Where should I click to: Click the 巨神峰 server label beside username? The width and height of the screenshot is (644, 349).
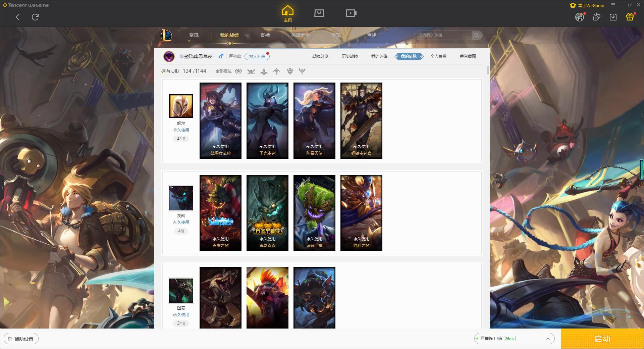pos(235,56)
